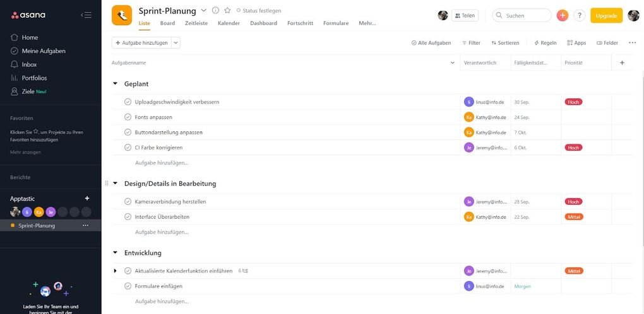Open dropdown arrow beside Aufgabe hinzufügen
This screenshot has height=314, width=644.
176,43
